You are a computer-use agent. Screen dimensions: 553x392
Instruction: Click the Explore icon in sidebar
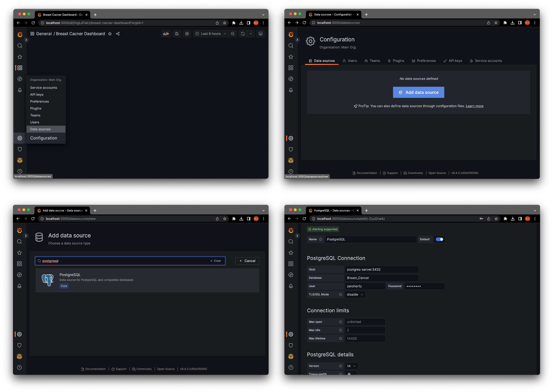[x=20, y=78]
